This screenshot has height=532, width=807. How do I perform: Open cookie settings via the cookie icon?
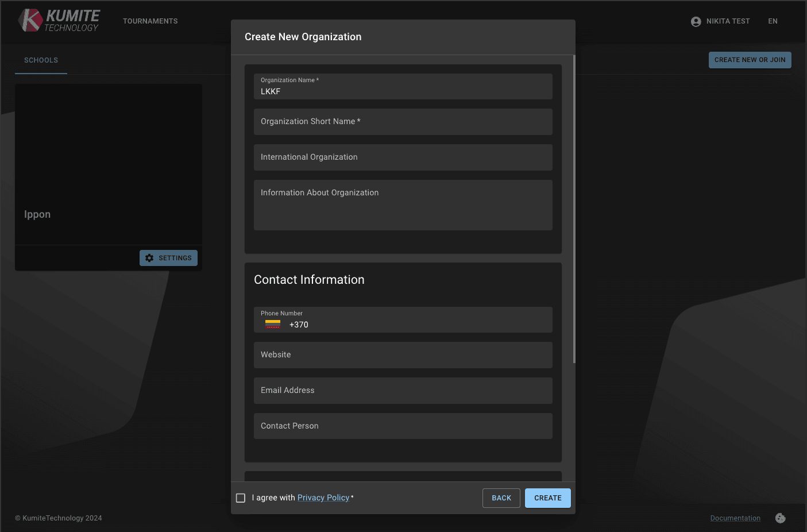click(x=780, y=518)
